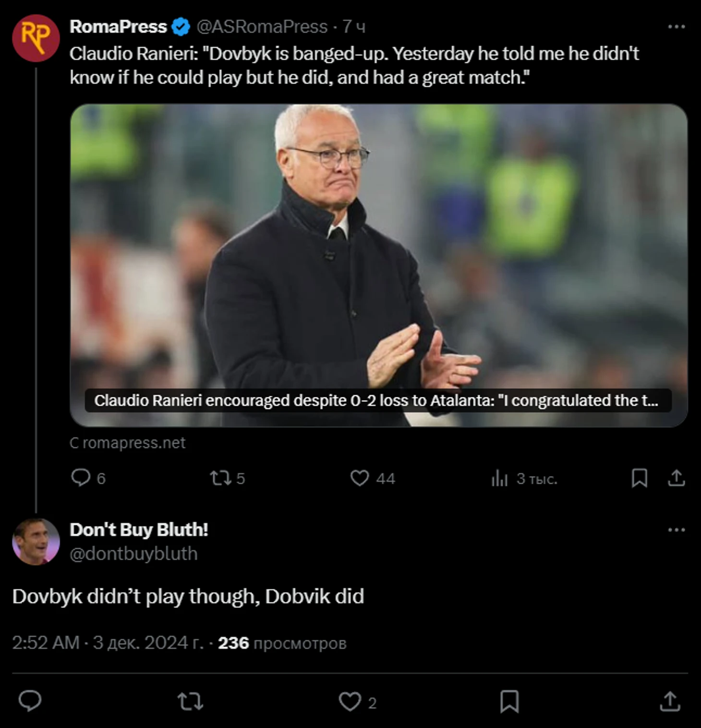Share the Don't Buy Bluth reply

pyautogui.click(x=670, y=702)
